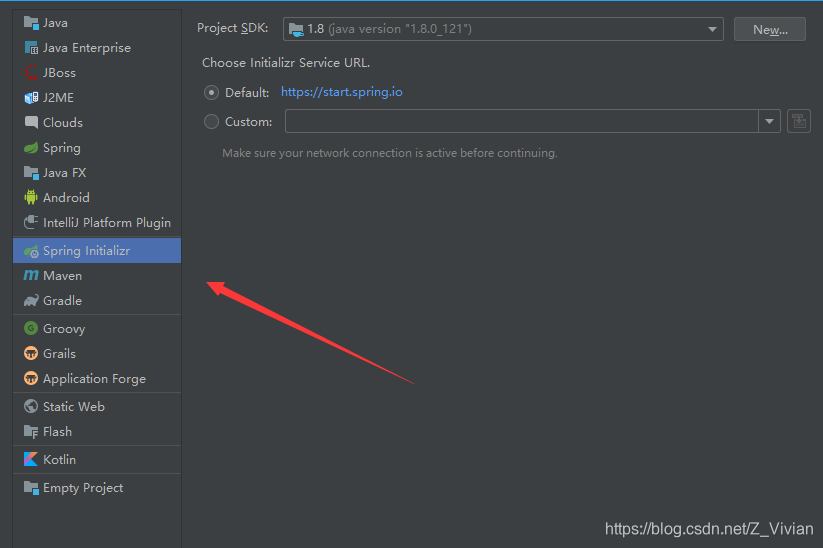Select Java project type
This screenshot has width=823, height=548.
tap(97, 23)
